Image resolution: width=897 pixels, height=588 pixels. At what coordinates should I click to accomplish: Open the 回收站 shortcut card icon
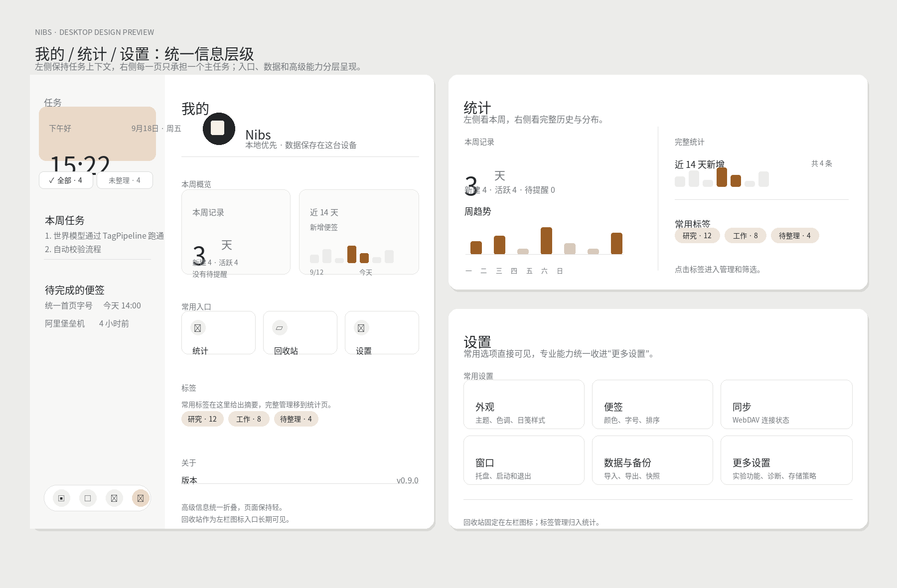[280, 328]
